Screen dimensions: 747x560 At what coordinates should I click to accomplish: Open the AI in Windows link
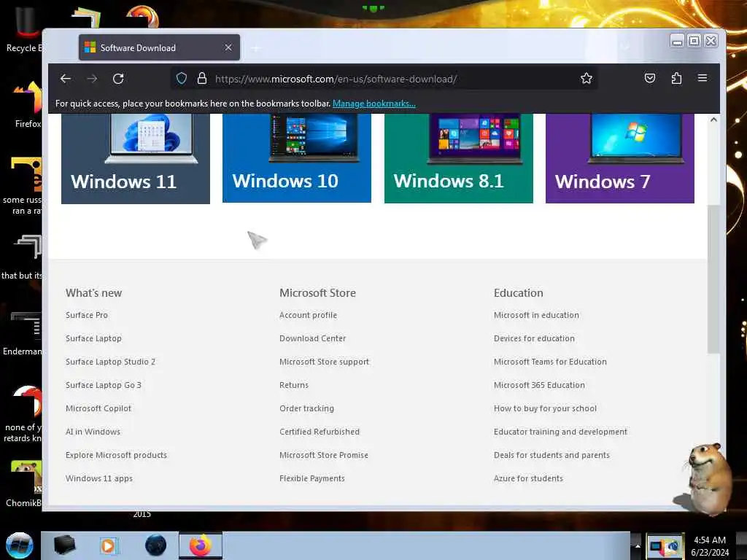click(93, 432)
